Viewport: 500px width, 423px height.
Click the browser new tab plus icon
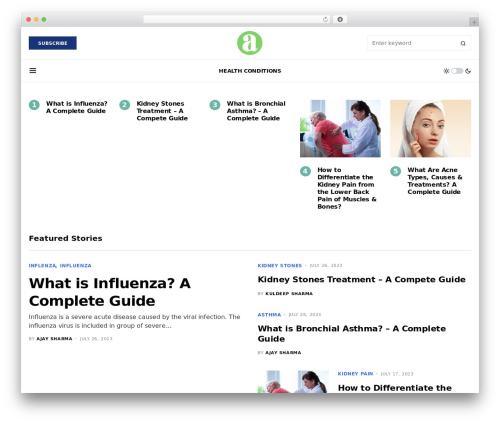tap(474, 22)
